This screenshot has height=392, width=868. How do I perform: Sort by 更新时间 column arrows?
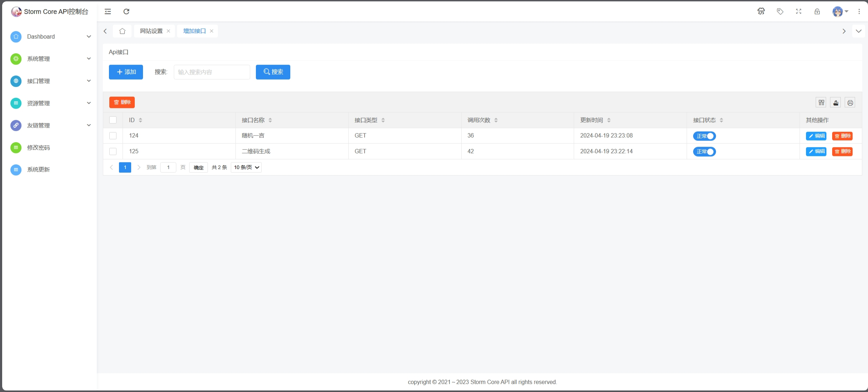[609, 120]
